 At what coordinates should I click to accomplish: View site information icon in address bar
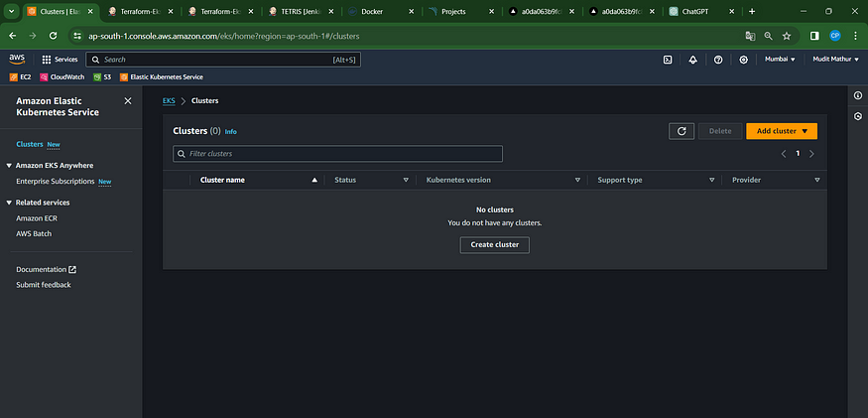point(77,36)
